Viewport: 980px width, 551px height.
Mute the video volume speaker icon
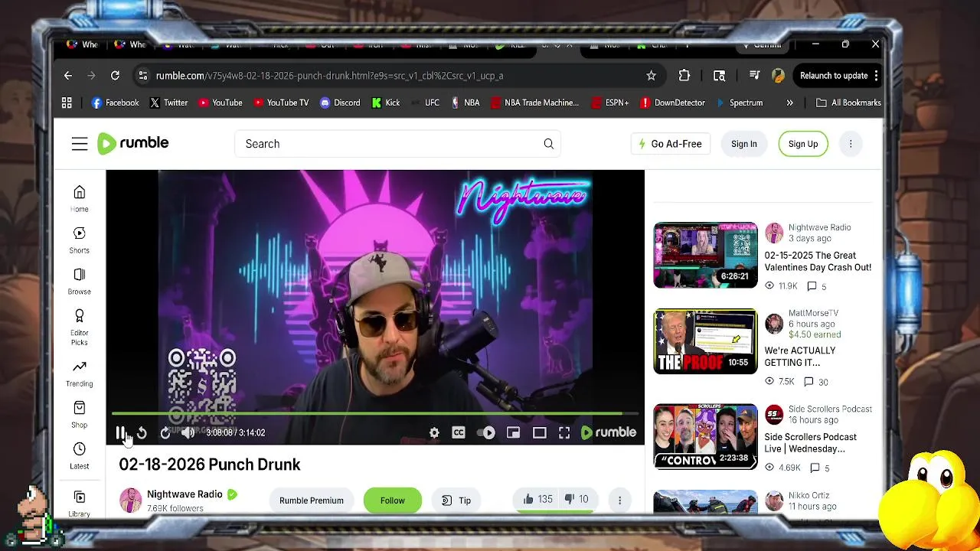click(x=188, y=433)
